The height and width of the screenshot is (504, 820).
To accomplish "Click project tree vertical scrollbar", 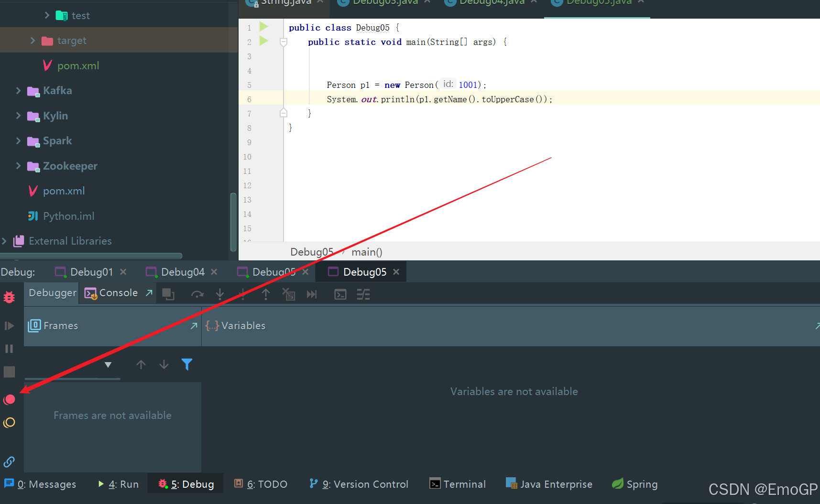I will (233, 222).
